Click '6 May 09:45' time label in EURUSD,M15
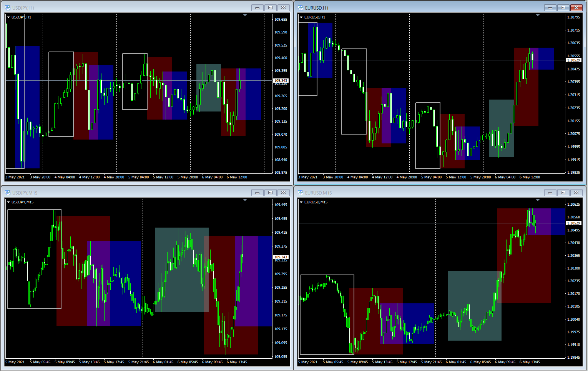The width and height of the screenshot is (588, 371). coord(505,362)
